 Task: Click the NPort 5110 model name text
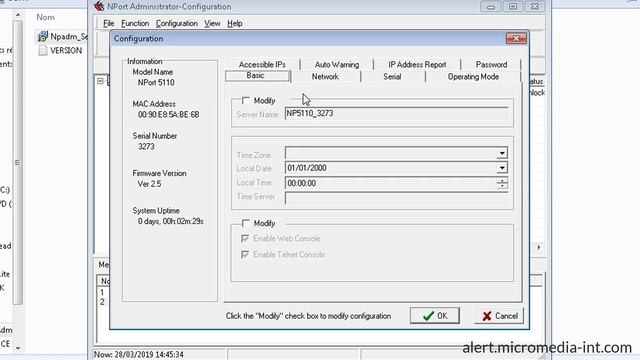[156, 82]
